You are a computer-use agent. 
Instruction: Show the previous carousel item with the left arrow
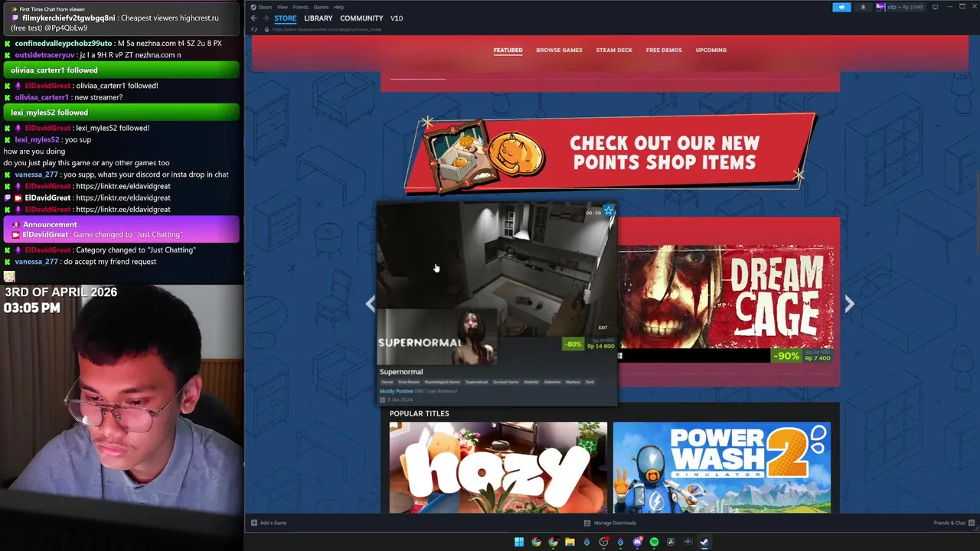[371, 304]
